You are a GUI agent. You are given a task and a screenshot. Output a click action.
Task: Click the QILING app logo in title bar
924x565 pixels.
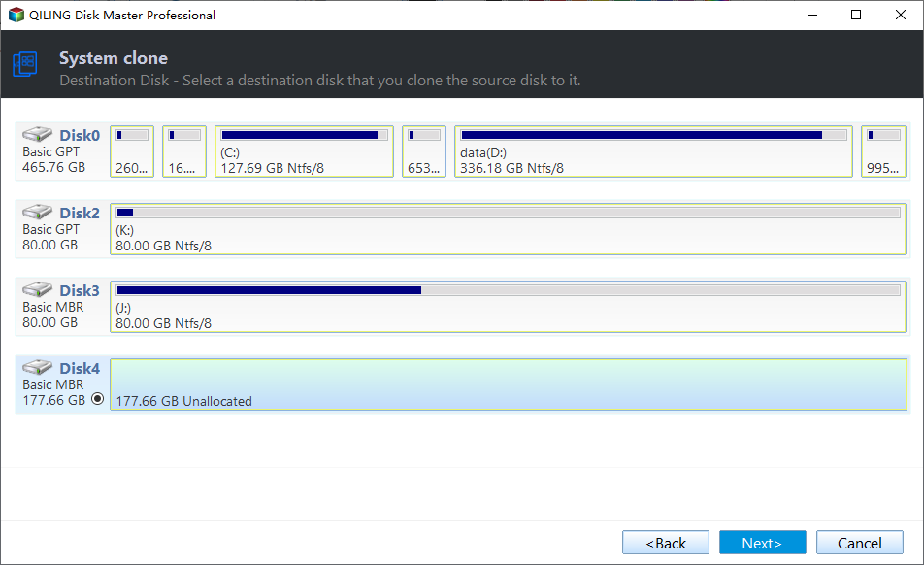(x=16, y=15)
